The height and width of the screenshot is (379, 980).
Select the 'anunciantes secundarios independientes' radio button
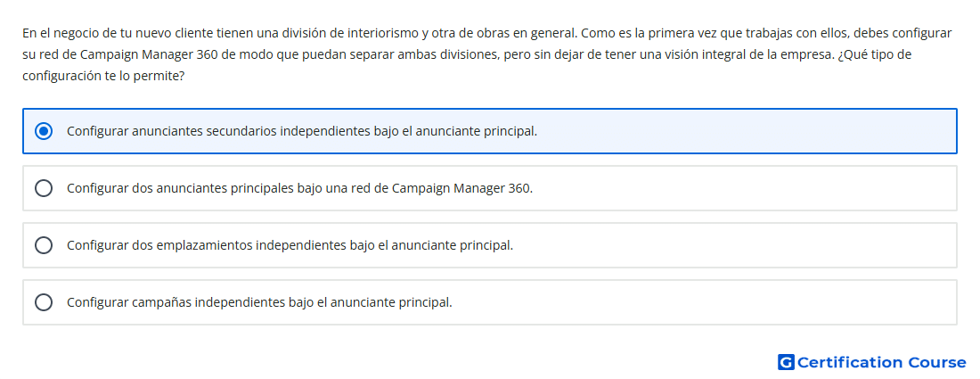point(44,131)
